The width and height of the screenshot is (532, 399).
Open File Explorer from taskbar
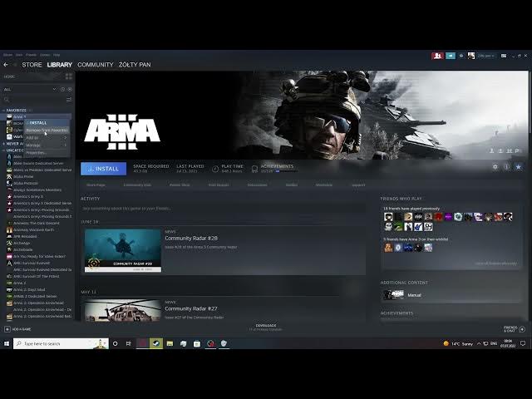click(x=170, y=343)
